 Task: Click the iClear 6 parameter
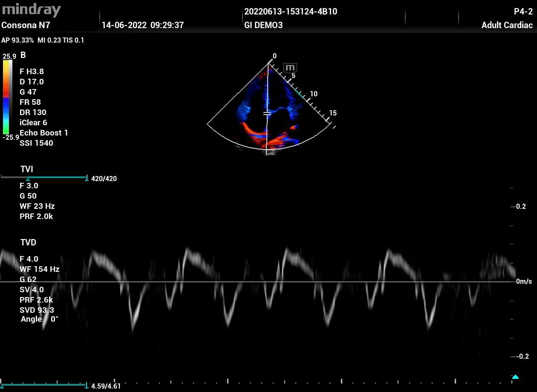[33, 123]
